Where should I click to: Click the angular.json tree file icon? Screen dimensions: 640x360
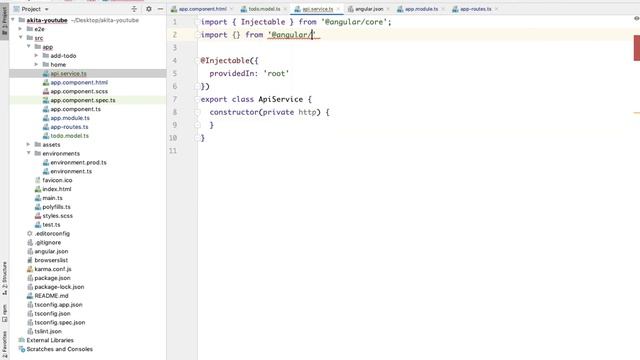tap(30, 251)
